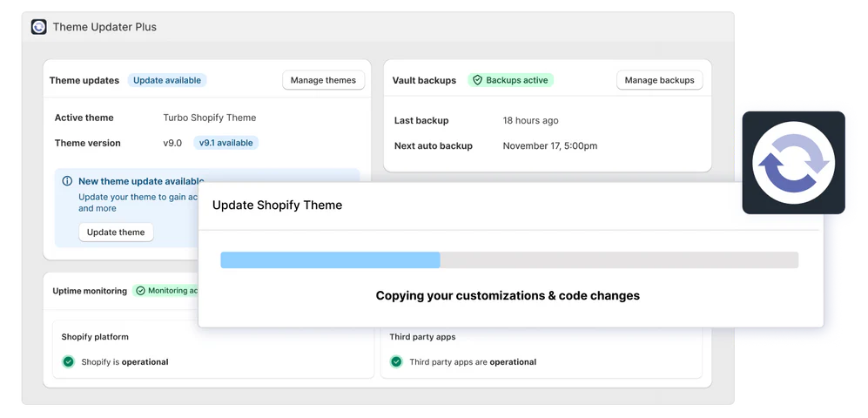Viewport: 868px width, 418px height.
Task: Click Copying your customizations & code changes text
Action: point(508,295)
